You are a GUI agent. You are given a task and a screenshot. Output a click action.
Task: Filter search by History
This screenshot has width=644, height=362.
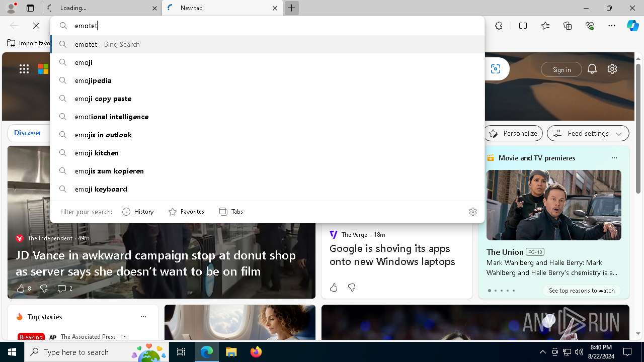point(138,212)
